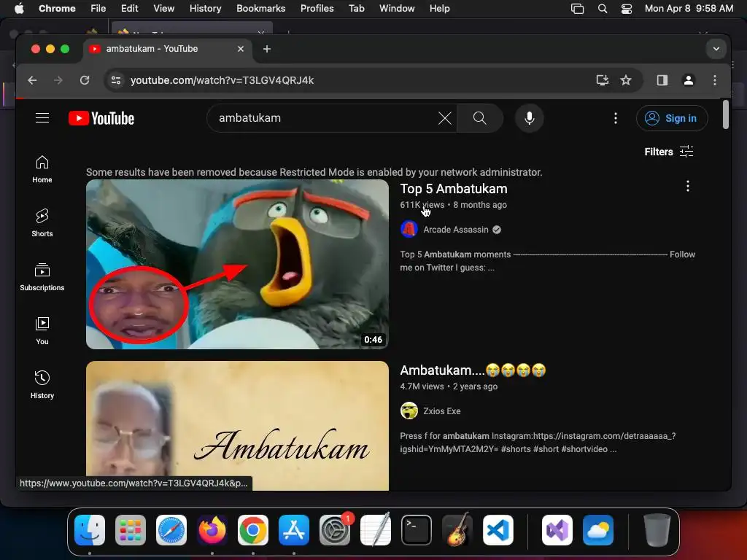Viewport: 747px width, 560px height.
Task: Open Chrome profile avatar button
Action: click(x=689, y=80)
